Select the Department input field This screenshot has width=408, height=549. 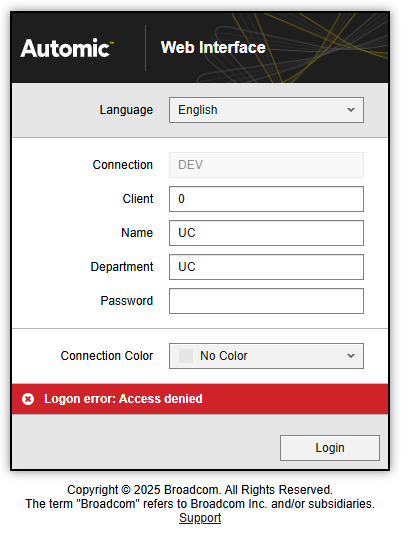pos(266,267)
